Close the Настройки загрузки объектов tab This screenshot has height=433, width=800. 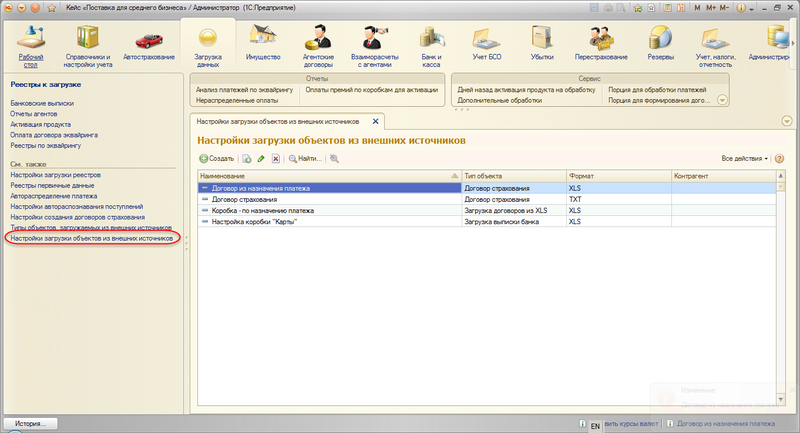(x=376, y=120)
